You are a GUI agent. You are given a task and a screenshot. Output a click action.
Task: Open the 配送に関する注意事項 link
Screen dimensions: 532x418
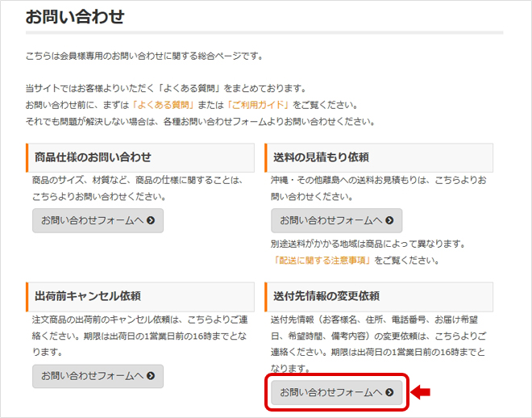[322, 261]
